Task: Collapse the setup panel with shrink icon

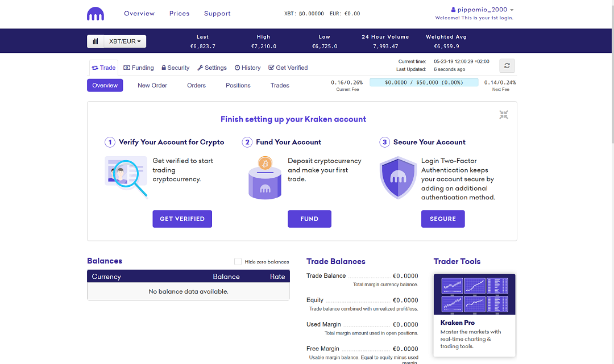Action: point(504,115)
